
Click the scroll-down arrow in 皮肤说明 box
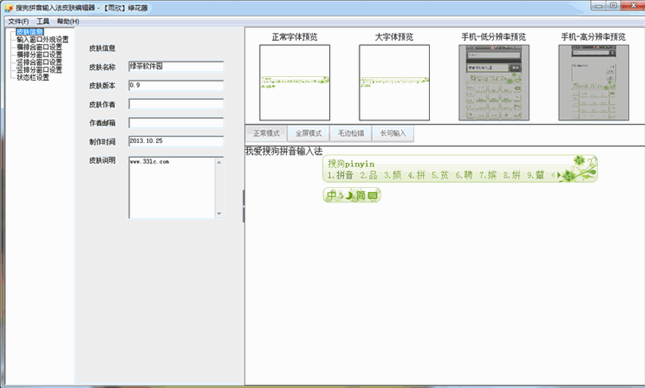pos(219,214)
